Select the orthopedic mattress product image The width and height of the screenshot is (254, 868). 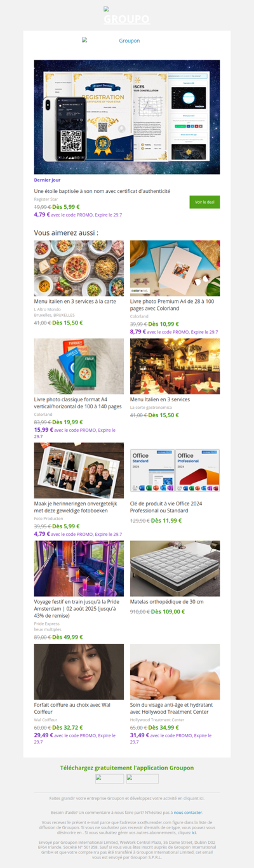(175, 568)
